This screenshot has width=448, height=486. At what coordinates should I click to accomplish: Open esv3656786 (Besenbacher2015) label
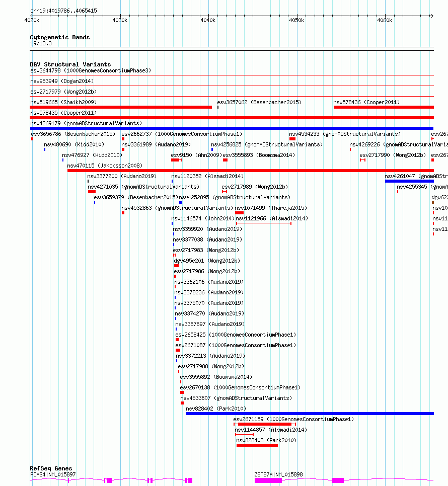pos(73,134)
